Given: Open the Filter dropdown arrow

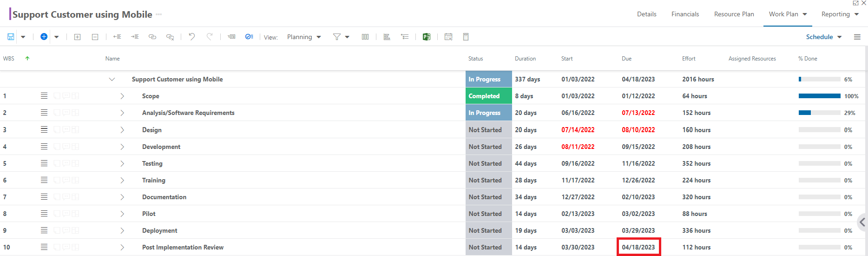Looking at the screenshot, I should [347, 37].
